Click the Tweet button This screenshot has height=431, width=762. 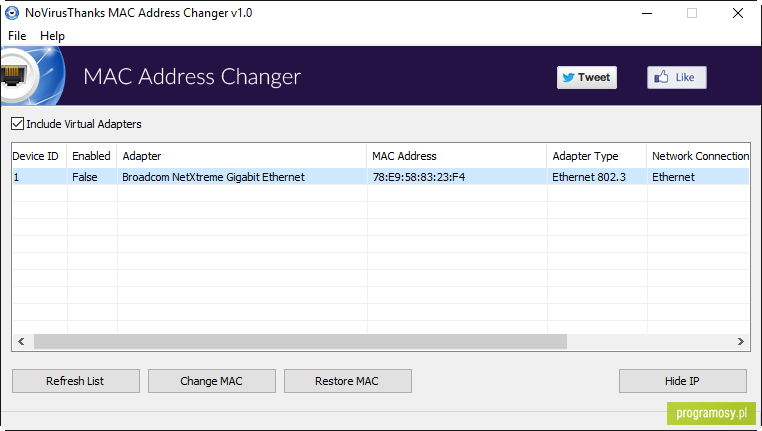click(587, 77)
